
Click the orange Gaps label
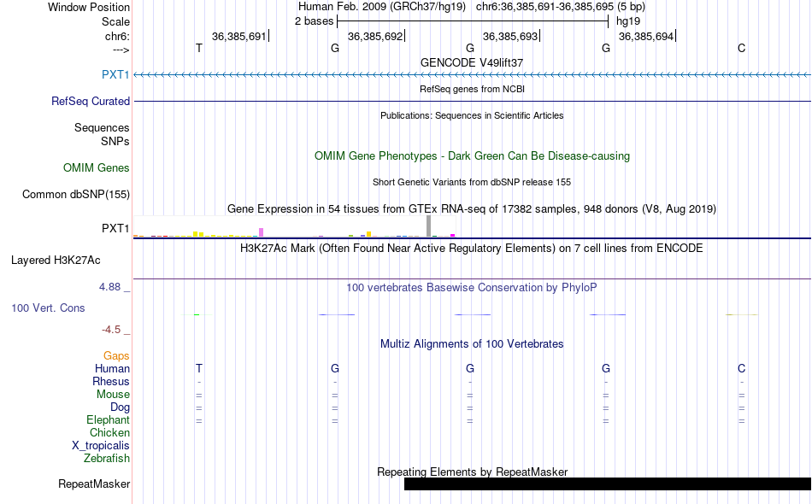pos(116,355)
